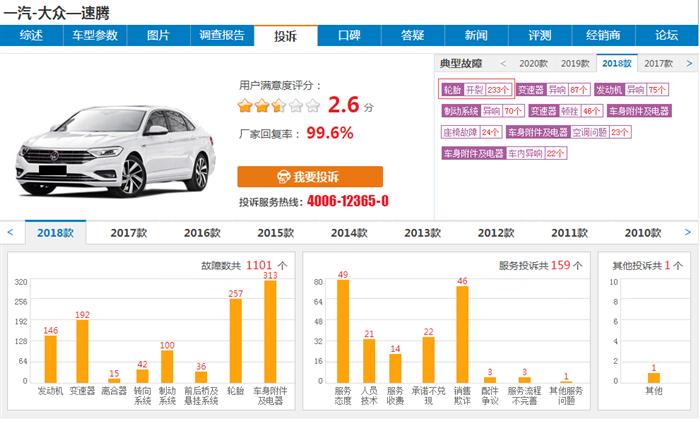This screenshot has height=423, width=700.
Task: Select 2020款 in 典型故障 panel
Action: 533,63
